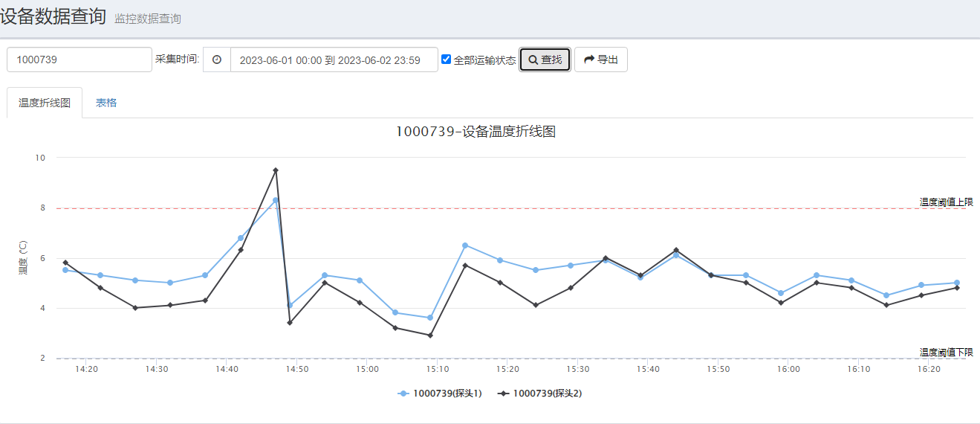980x424 pixels.
Task: Click the chart title 1000739-设备温度折线图
Action: click(x=476, y=132)
